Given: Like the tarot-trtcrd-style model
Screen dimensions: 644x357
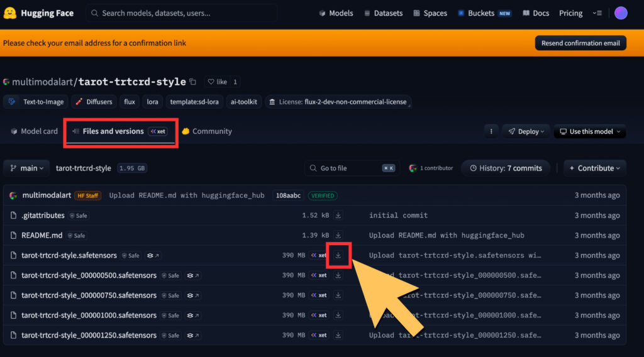Looking at the screenshot, I should 217,82.
